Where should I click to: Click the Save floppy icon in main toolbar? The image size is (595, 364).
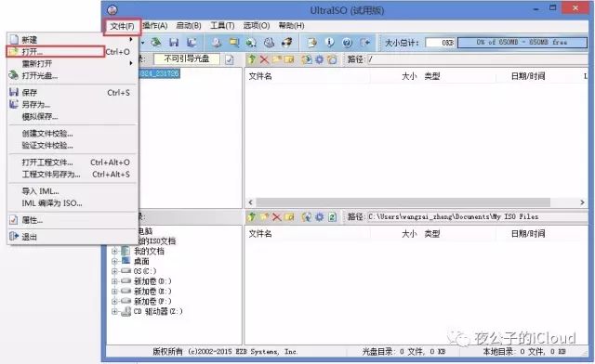[x=174, y=42]
